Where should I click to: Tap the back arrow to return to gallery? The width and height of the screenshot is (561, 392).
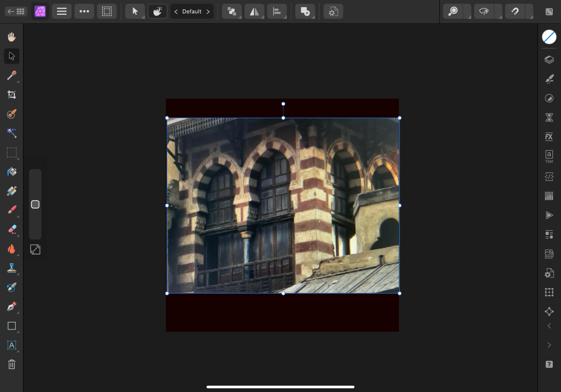(x=10, y=11)
